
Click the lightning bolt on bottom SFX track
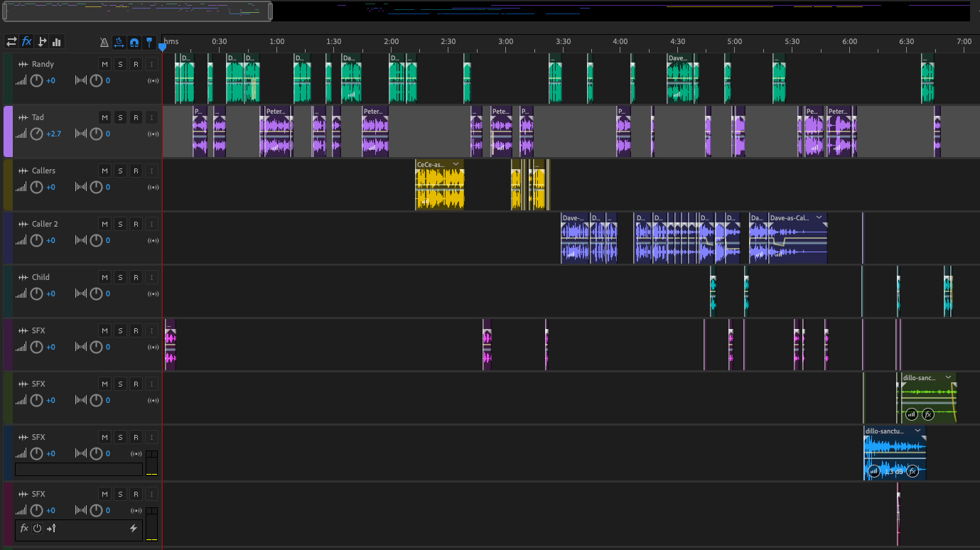(x=133, y=528)
